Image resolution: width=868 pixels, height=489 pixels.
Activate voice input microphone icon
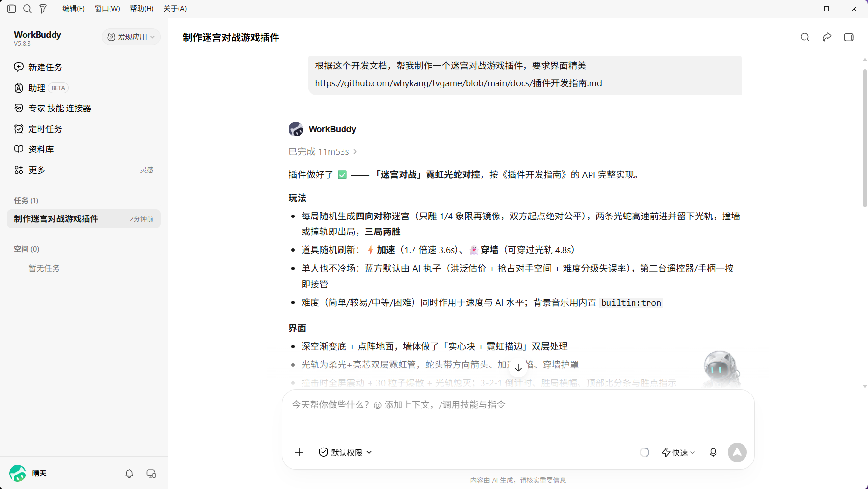pos(713,452)
